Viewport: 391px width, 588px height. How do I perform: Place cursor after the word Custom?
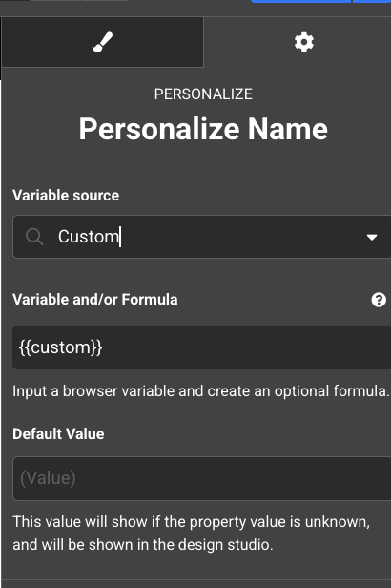point(120,237)
